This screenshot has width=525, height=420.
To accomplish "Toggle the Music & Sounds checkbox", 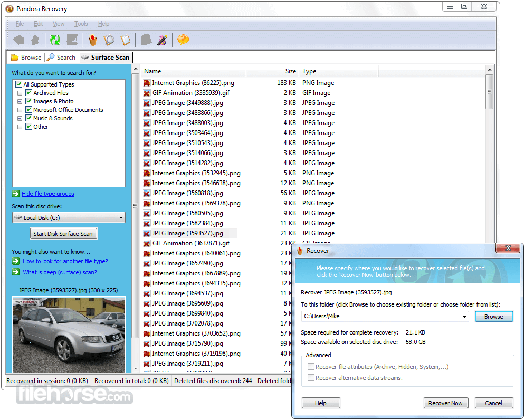I will (x=29, y=118).
